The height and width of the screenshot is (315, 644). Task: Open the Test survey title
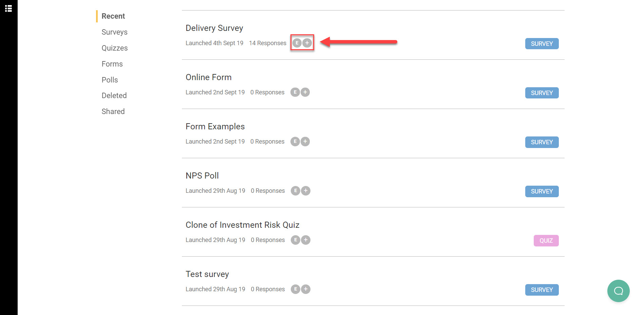207,274
